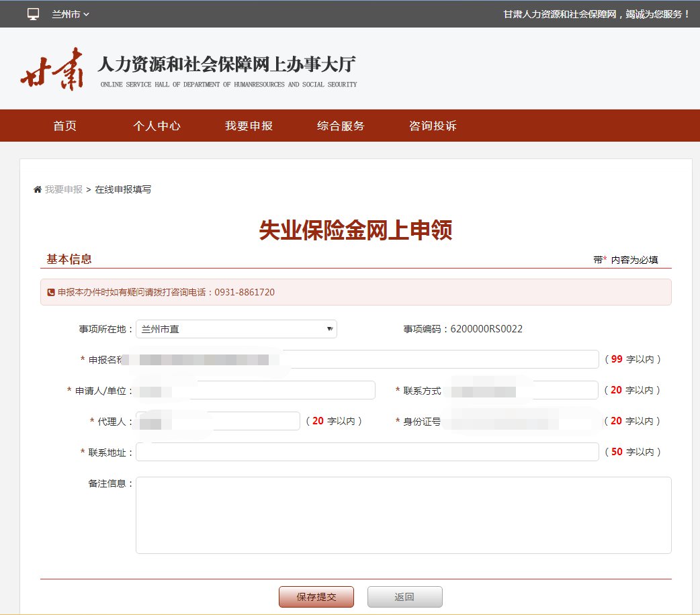Viewport: 700px width, 615px height.
Task: Focus the 申请人/单位 input field
Action: point(269,390)
